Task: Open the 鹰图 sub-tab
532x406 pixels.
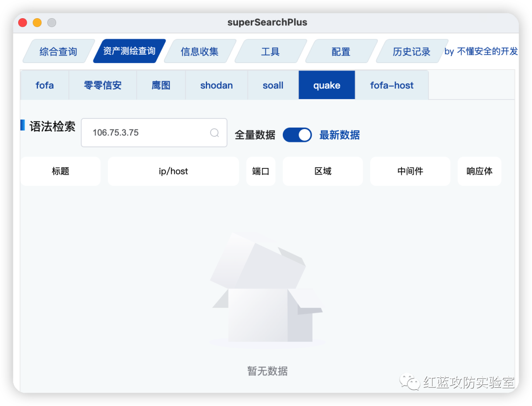Action: tap(161, 85)
